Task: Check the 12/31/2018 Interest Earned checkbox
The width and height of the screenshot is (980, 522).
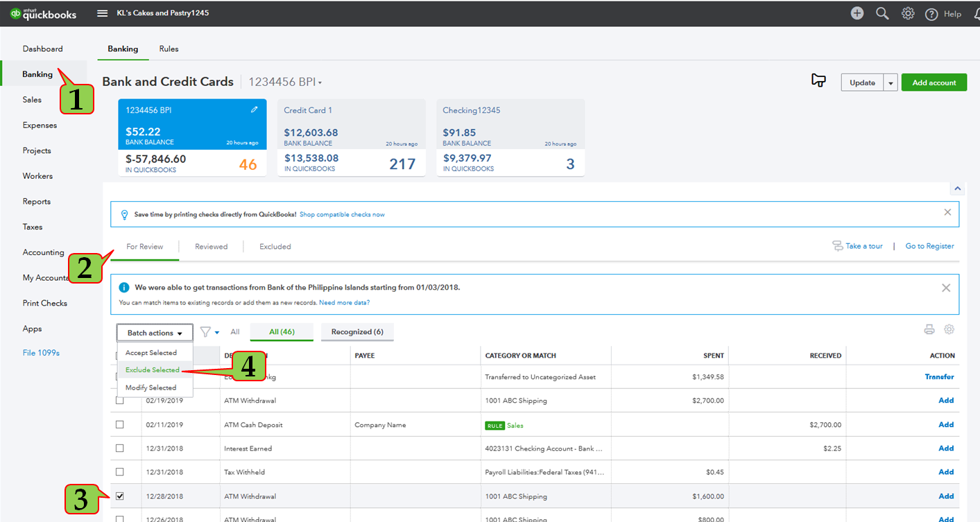Action: (120, 449)
